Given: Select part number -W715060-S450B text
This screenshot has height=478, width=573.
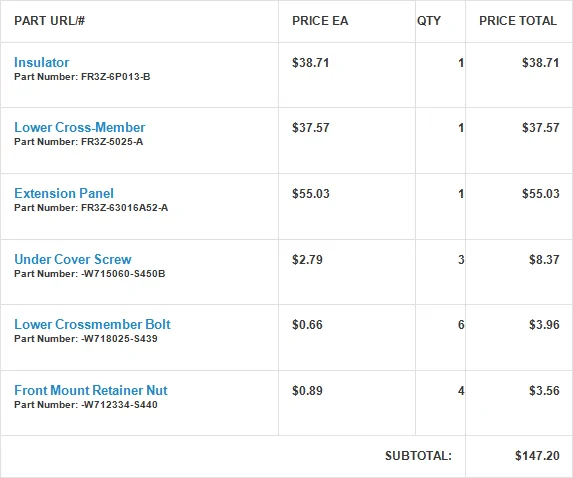Looking at the screenshot, I should coord(123,274).
